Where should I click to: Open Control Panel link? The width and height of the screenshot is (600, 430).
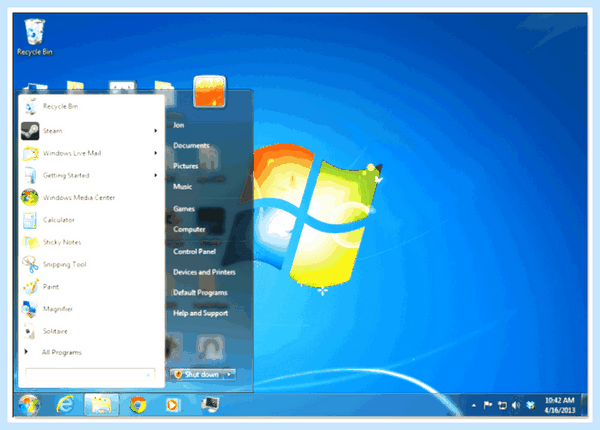pos(194,252)
